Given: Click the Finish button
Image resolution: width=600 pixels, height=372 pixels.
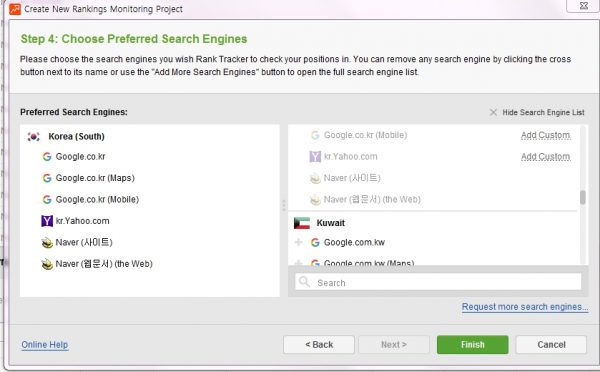Looking at the screenshot, I should (473, 345).
